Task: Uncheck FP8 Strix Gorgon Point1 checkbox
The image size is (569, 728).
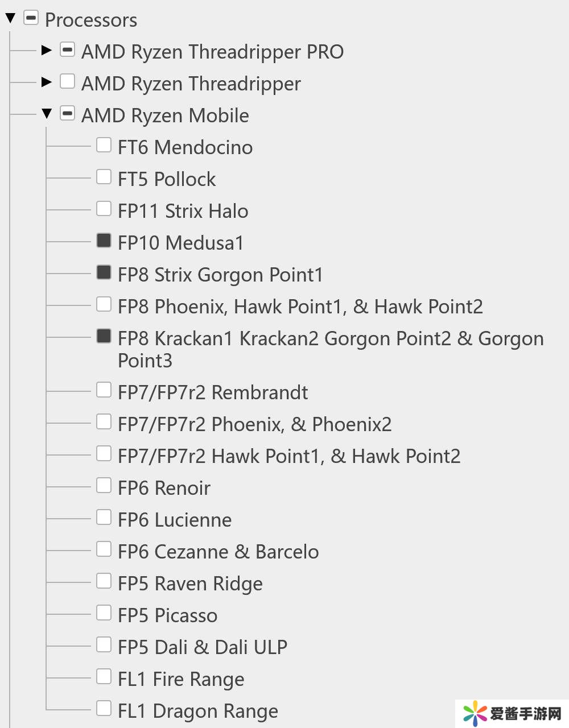Action: 104,273
